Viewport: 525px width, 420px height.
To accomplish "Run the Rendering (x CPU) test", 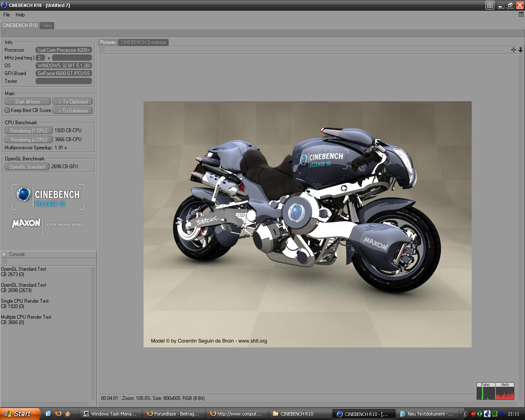I will click(x=29, y=140).
